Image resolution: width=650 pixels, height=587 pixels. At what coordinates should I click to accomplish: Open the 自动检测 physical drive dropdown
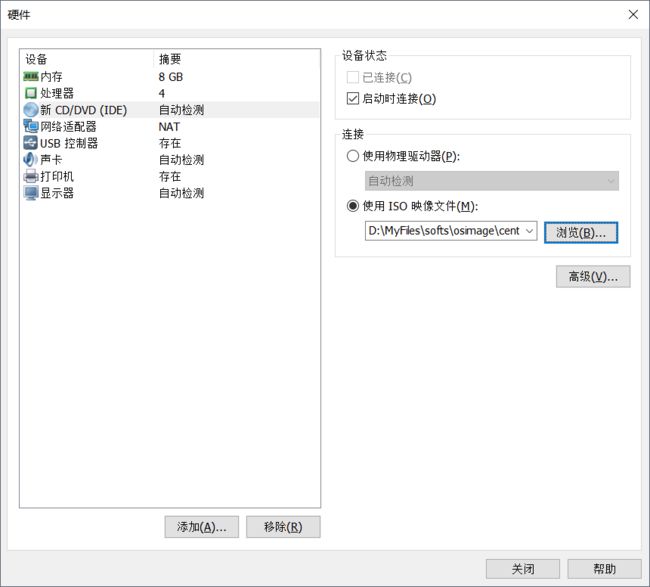[x=492, y=181]
